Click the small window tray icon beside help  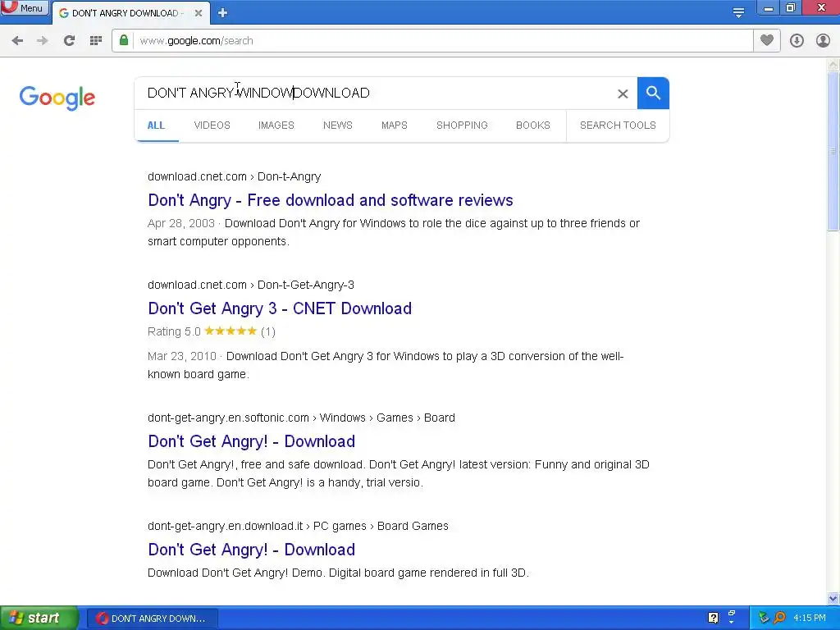tap(732, 614)
